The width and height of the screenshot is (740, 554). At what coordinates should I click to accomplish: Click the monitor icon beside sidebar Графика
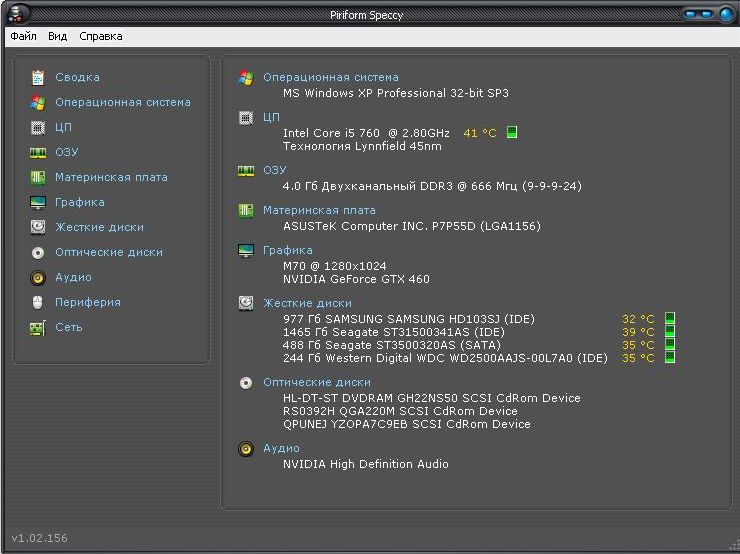tap(38, 202)
